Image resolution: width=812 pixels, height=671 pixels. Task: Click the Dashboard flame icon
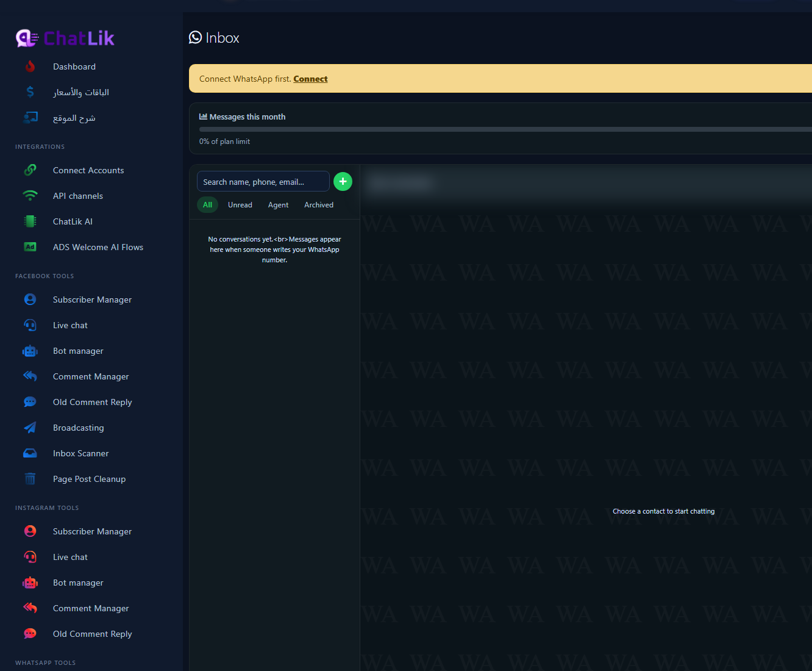coord(30,66)
